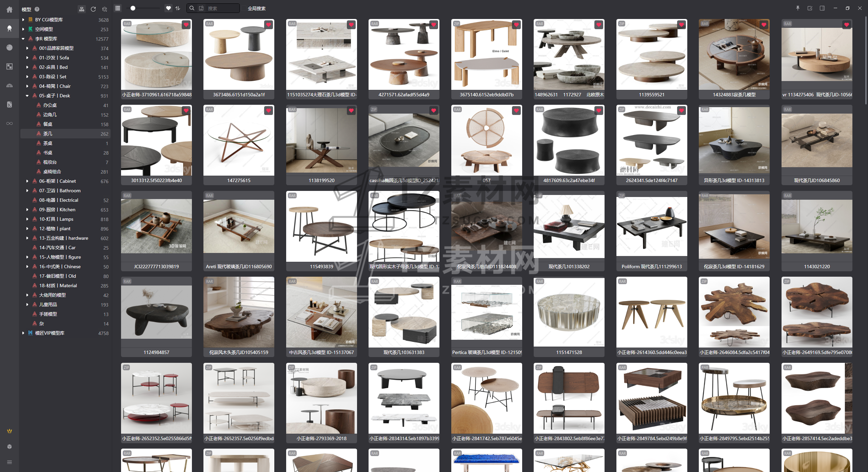Select the 餐桌 category
The image size is (868, 472).
(x=48, y=124)
